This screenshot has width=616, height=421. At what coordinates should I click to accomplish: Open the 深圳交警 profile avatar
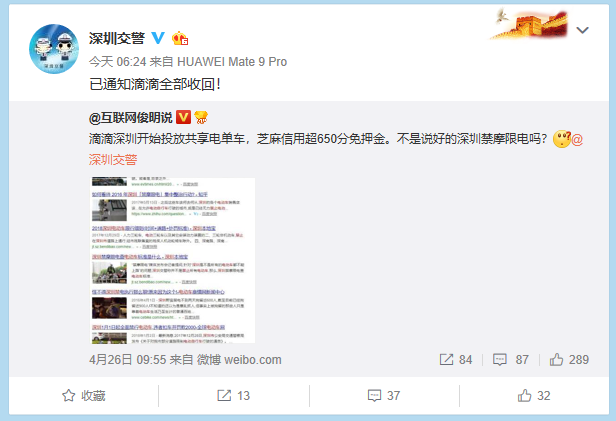pos(54,49)
